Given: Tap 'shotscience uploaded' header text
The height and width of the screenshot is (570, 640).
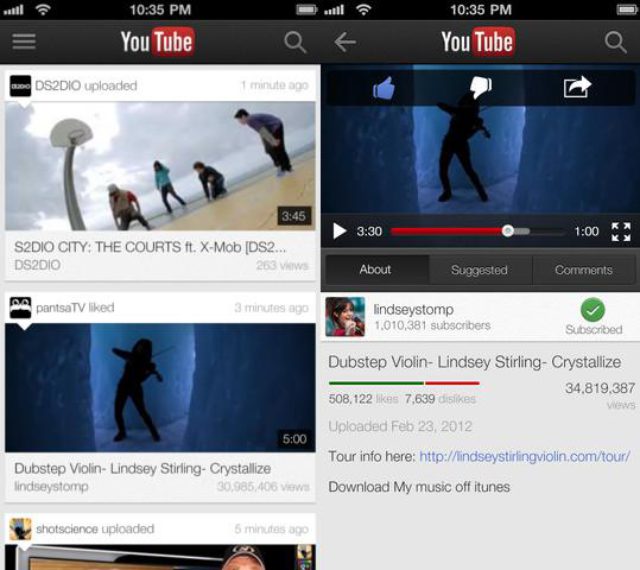Looking at the screenshot, I should tap(95, 529).
